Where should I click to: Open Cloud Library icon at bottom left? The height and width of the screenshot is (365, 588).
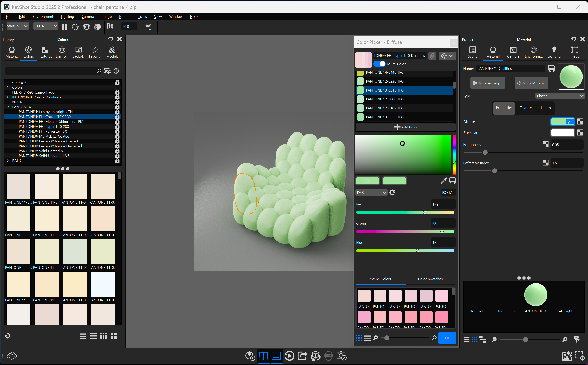pyautogui.click(x=12, y=356)
